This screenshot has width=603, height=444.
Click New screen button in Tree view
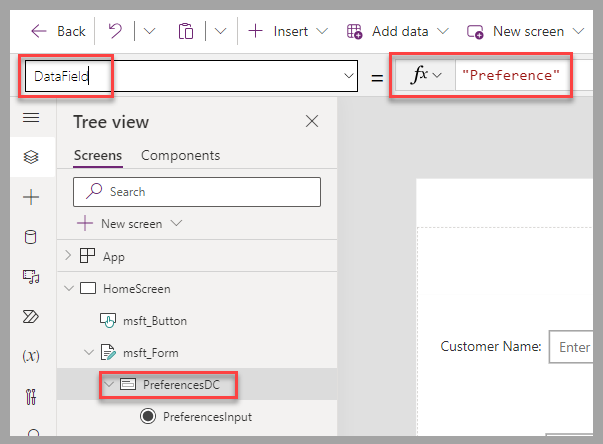point(131,224)
